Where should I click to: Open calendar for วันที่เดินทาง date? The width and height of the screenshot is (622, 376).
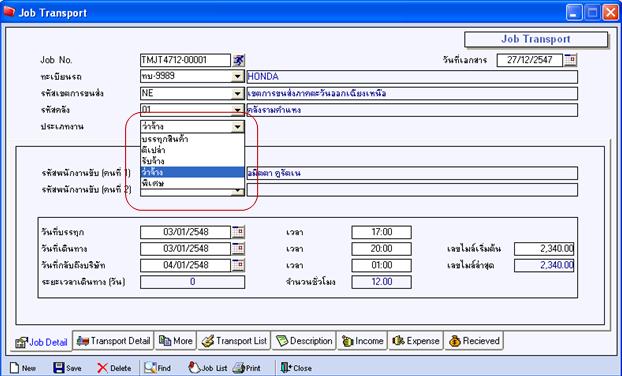coord(238,249)
